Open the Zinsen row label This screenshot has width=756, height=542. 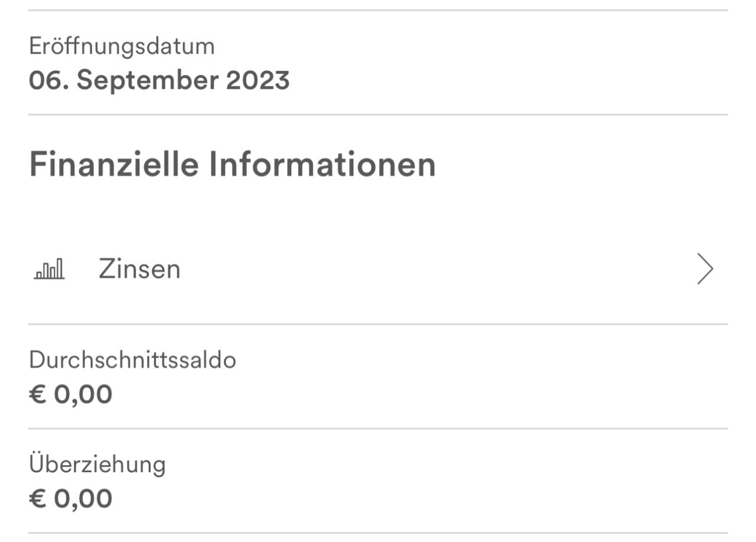[139, 270]
